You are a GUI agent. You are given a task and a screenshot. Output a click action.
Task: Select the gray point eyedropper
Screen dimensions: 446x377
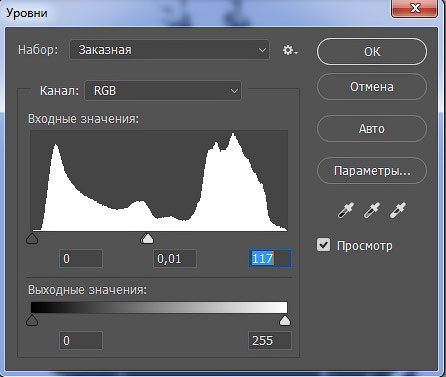[372, 210]
